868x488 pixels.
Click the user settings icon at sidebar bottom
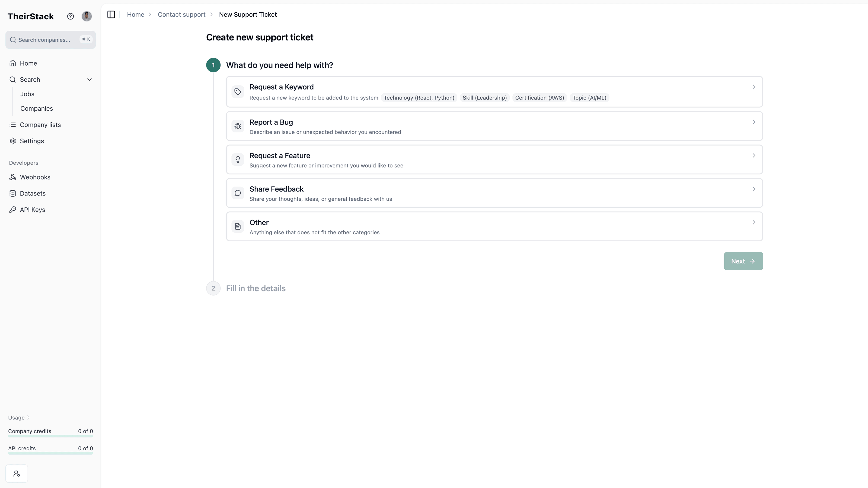coord(17,474)
